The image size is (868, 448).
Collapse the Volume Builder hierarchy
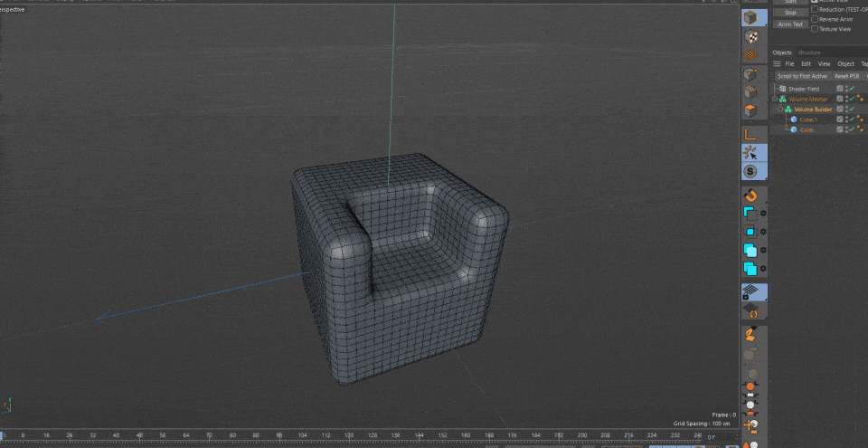pyautogui.click(x=780, y=109)
